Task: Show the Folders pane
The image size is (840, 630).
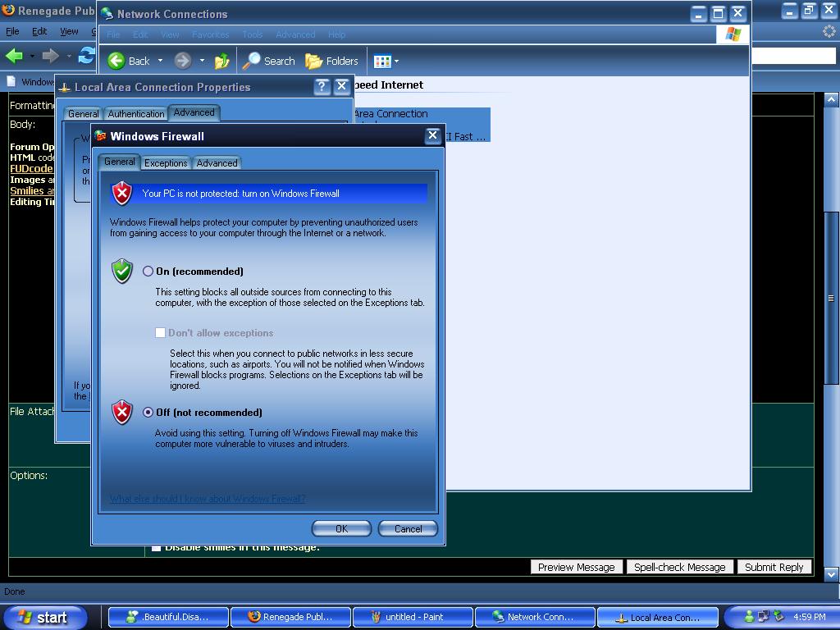Action: [x=332, y=61]
